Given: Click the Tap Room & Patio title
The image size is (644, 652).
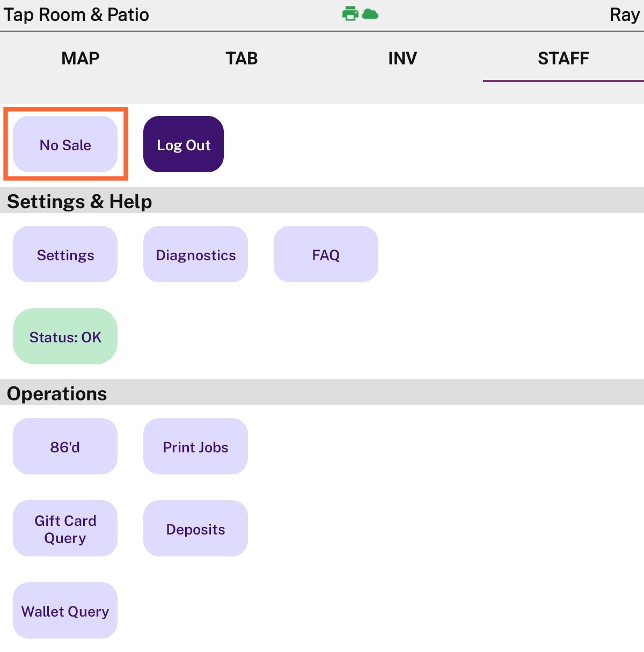Looking at the screenshot, I should point(76,14).
